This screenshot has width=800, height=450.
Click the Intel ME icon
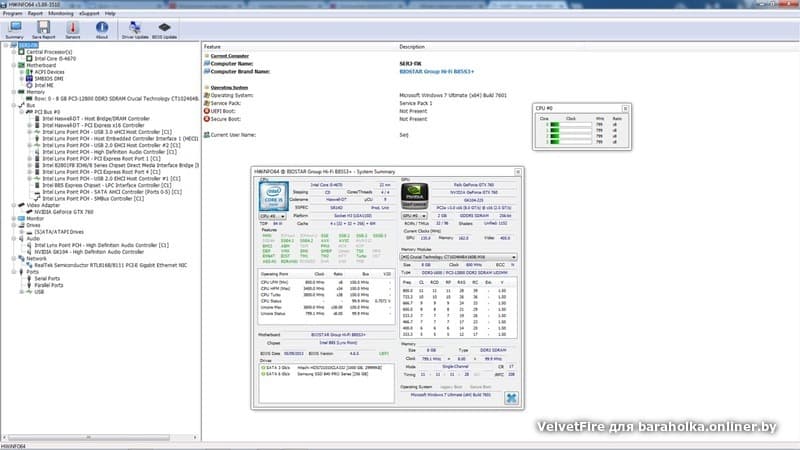coord(29,85)
